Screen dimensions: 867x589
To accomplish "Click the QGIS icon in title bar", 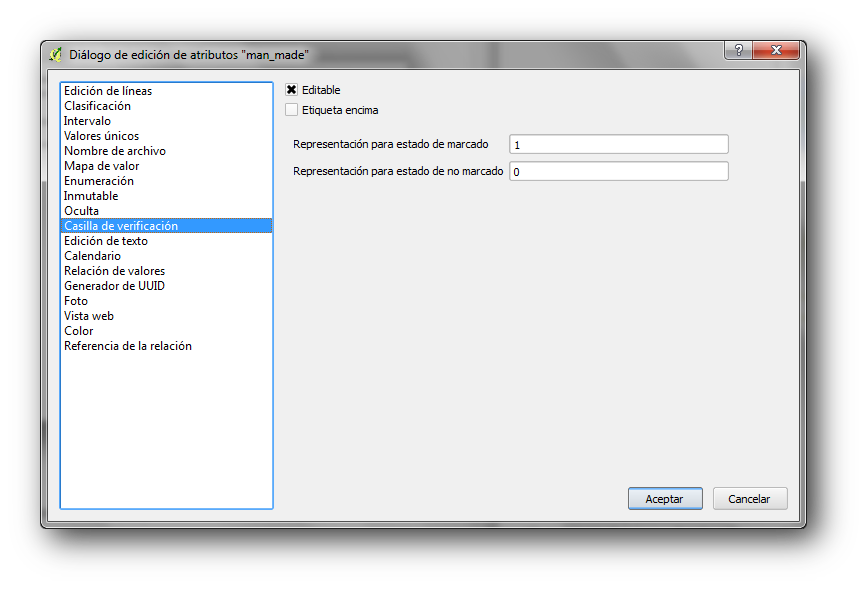I will 55,54.
